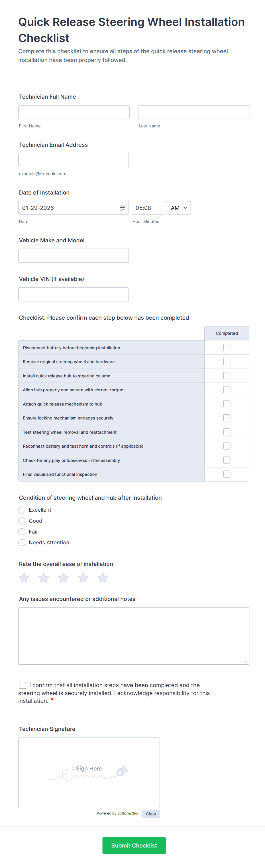Screen dimensions: 265x868
Task: Choose Needs Attention condition
Action: 22,543
